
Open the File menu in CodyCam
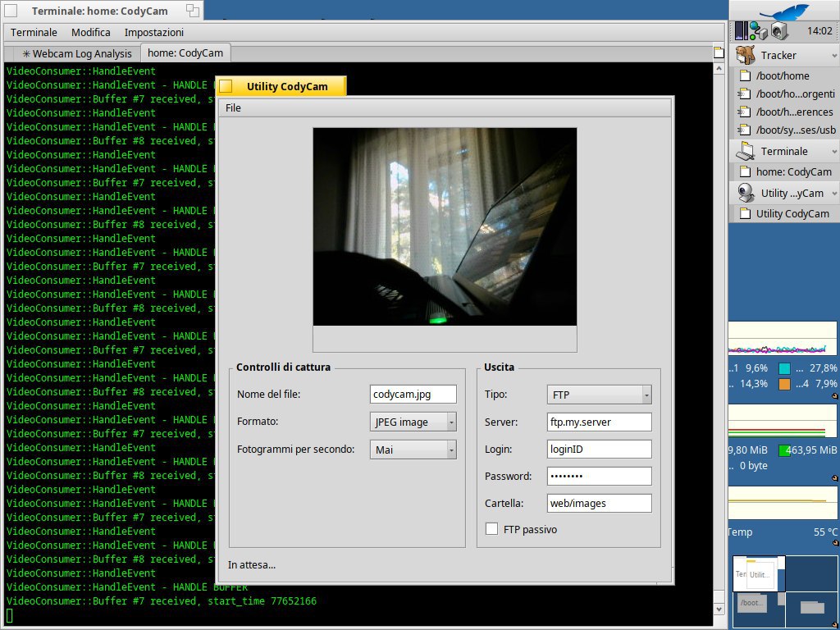233,107
